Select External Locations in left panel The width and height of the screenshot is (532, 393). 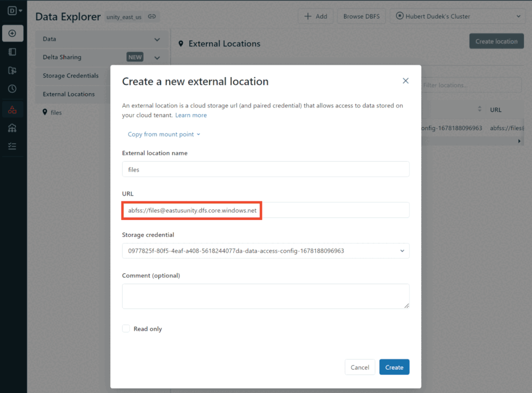(69, 94)
